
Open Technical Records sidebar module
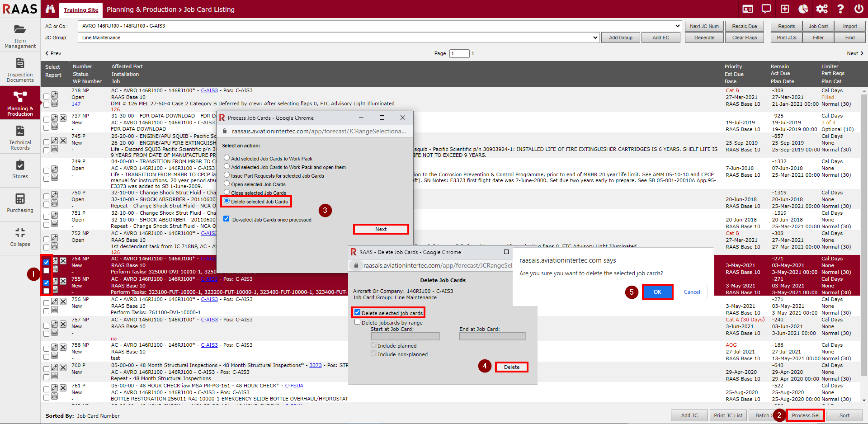pyautogui.click(x=20, y=138)
